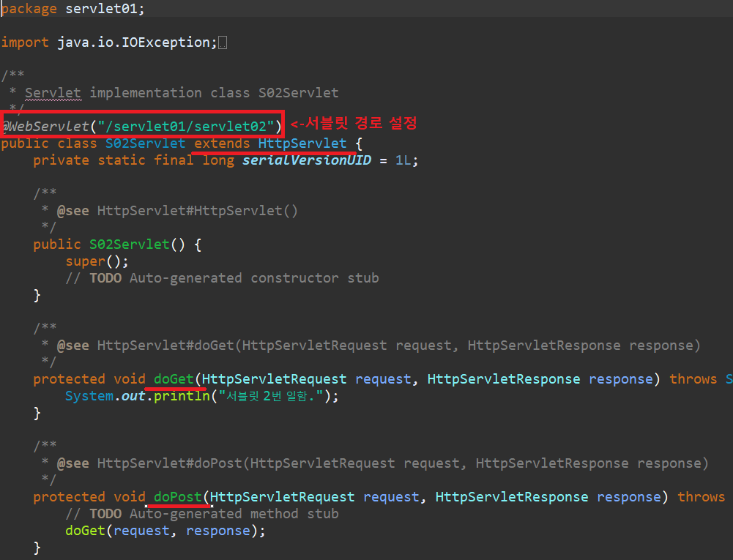733x560 pixels.
Task: Click the 'private' keyword
Action: click(x=62, y=160)
